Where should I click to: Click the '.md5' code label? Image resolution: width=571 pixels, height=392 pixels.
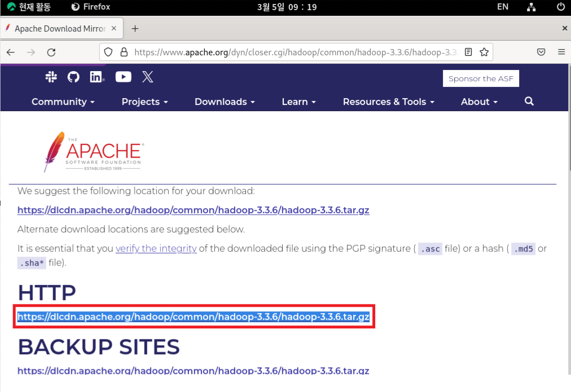tap(523, 249)
